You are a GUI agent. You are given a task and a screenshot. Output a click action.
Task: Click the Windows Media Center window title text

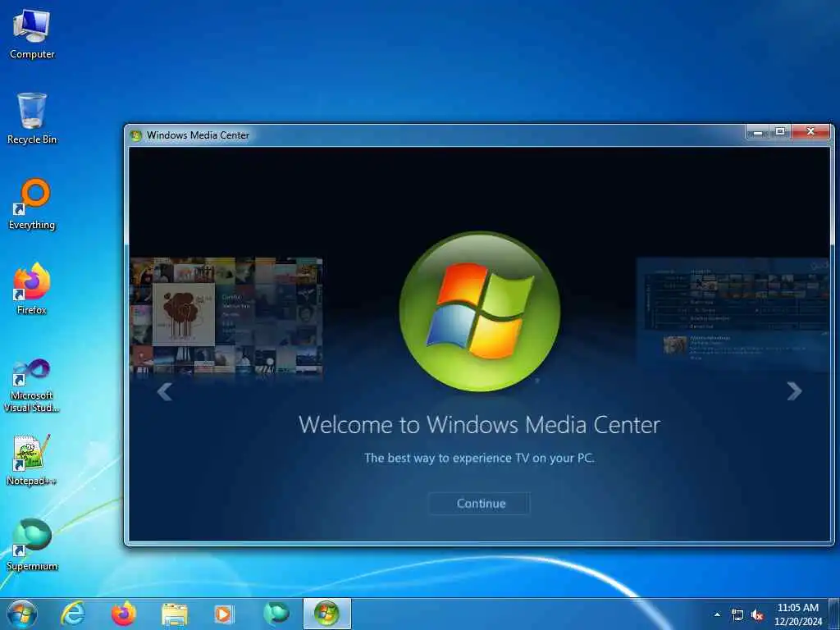(x=199, y=135)
